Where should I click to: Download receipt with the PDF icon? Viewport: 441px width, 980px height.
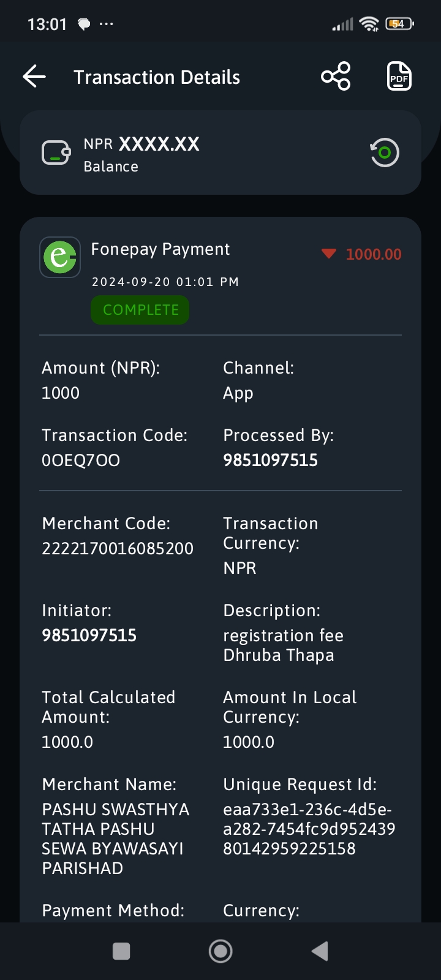(399, 77)
